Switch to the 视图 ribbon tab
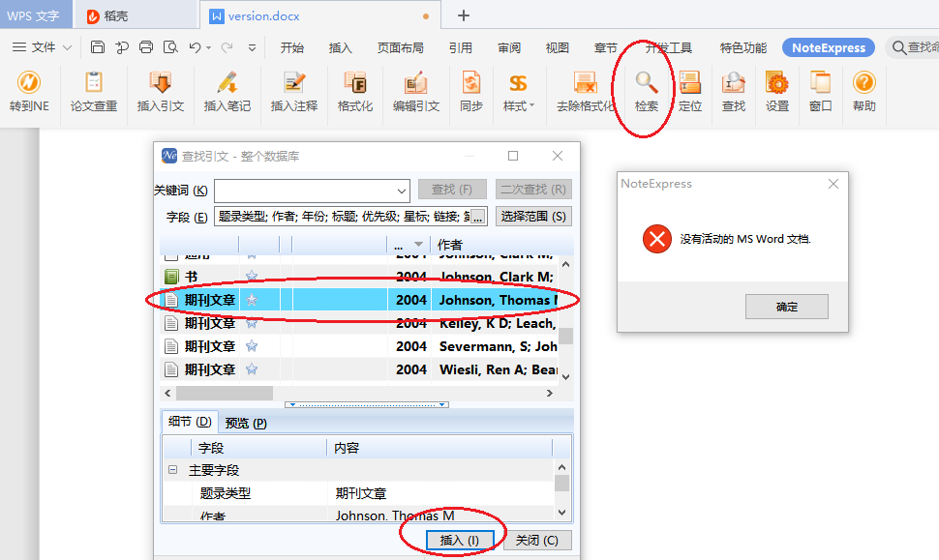This screenshot has height=560, width=939. [557, 47]
